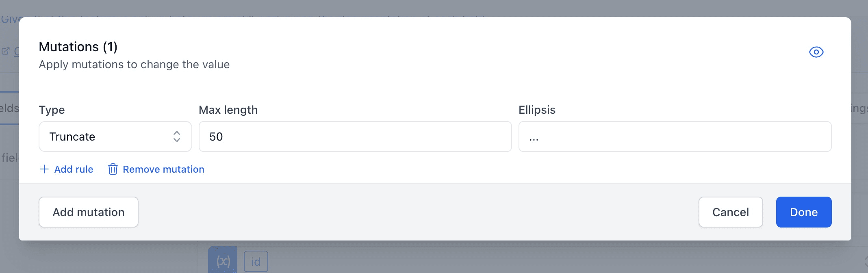The width and height of the screenshot is (868, 273).
Task: Confirm changes with the Done button
Action: 803,212
